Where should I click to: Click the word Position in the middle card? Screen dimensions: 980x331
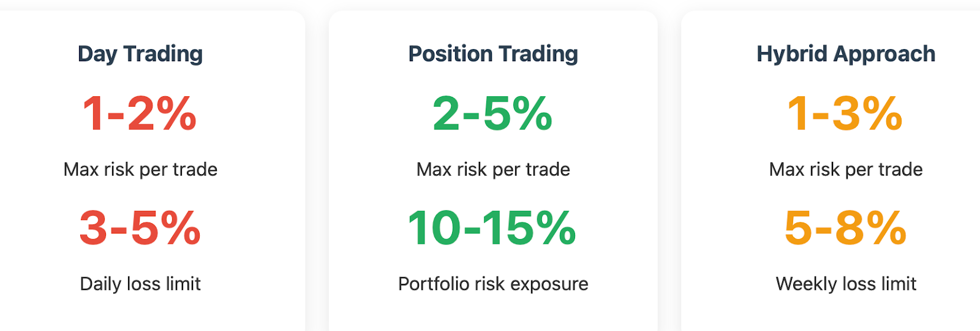pyautogui.click(x=450, y=54)
